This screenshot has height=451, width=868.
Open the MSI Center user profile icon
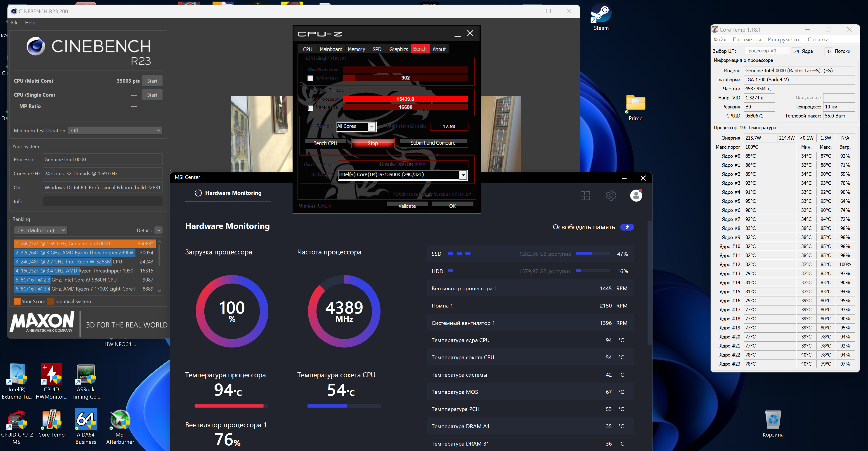point(636,195)
